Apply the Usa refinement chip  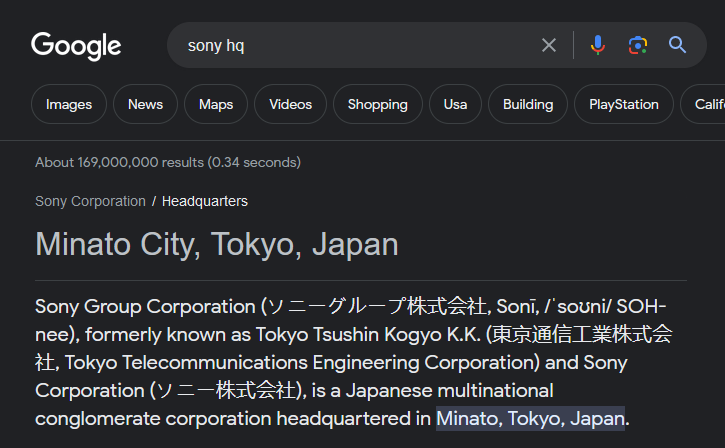(x=455, y=104)
